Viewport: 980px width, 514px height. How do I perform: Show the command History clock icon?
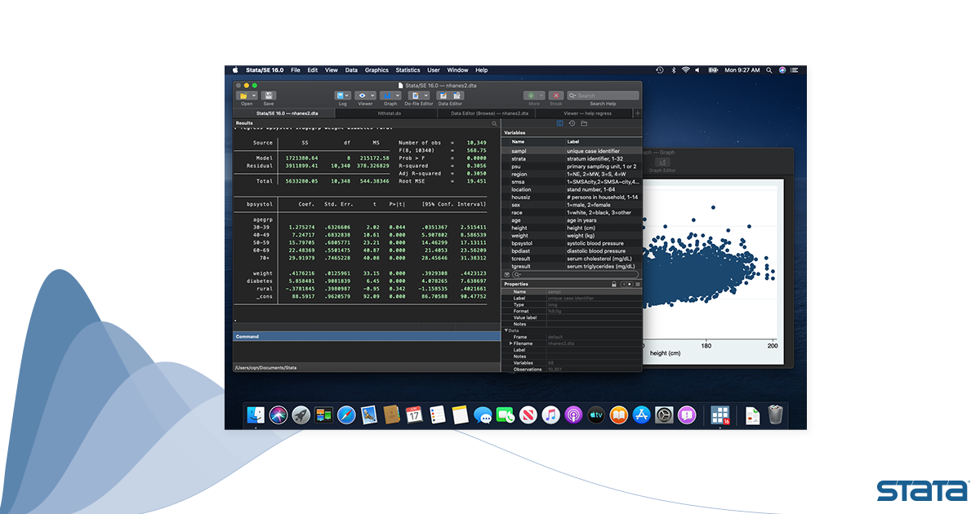[572, 123]
